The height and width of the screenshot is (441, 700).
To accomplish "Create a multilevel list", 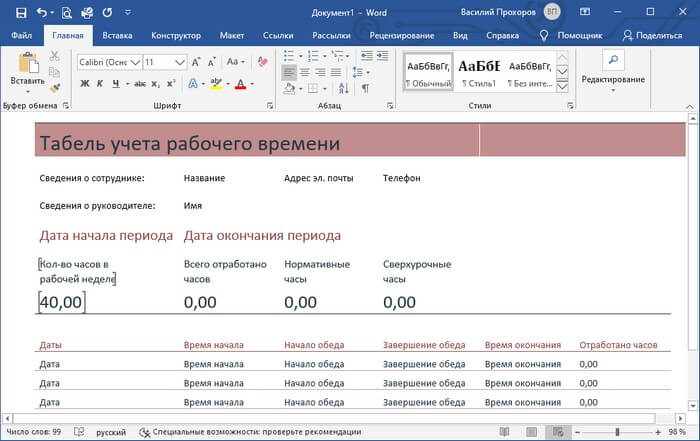I will click(x=338, y=56).
